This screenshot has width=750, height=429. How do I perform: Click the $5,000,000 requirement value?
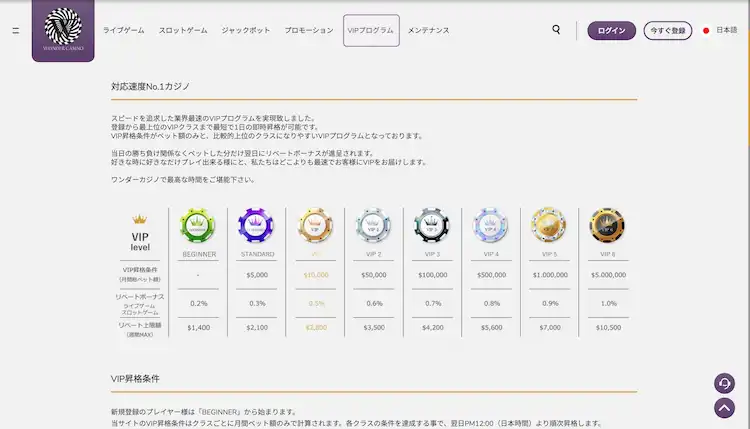pos(608,275)
